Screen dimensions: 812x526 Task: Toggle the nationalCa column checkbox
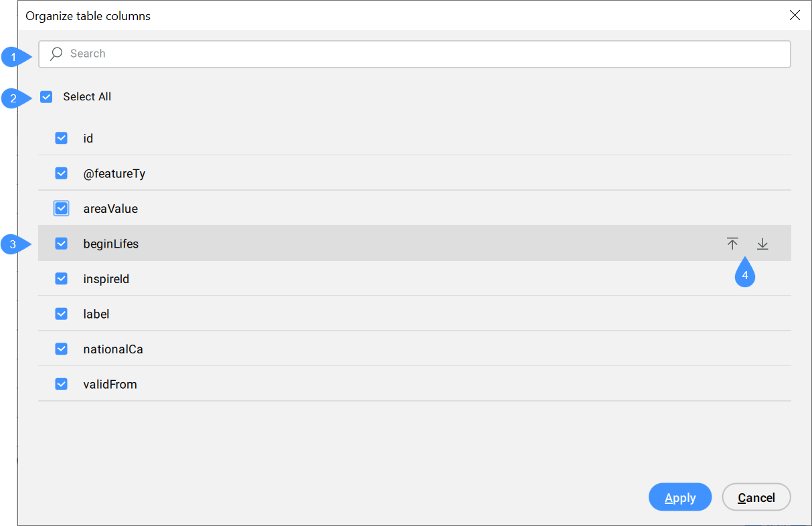point(62,349)
